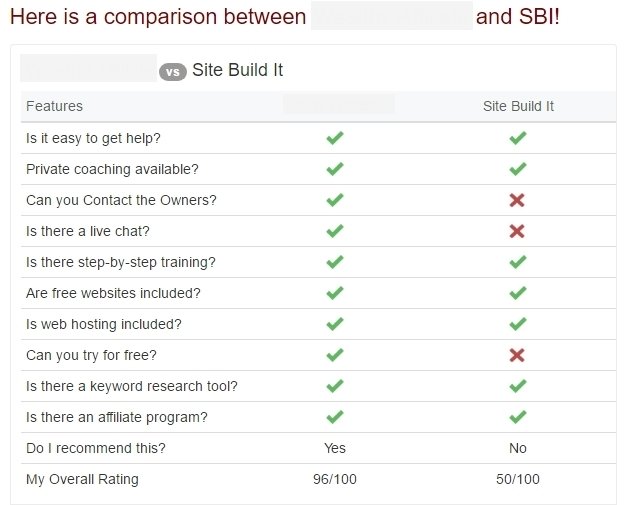The width and height of the screenshot is (627, 505).
Task: Click the 'Site Build It' column header
Action: coord(518,106)
